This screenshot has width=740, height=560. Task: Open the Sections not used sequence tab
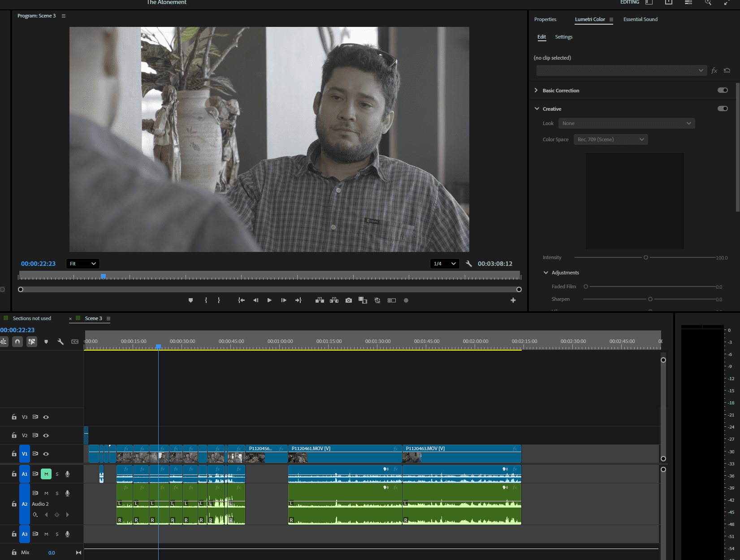pos(32,318)
